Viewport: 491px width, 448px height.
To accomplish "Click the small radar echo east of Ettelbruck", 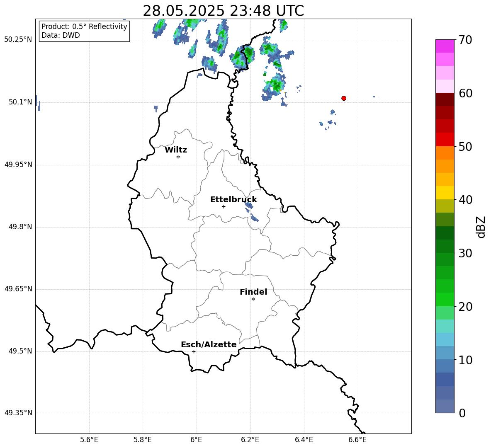I will pos(249,205).
